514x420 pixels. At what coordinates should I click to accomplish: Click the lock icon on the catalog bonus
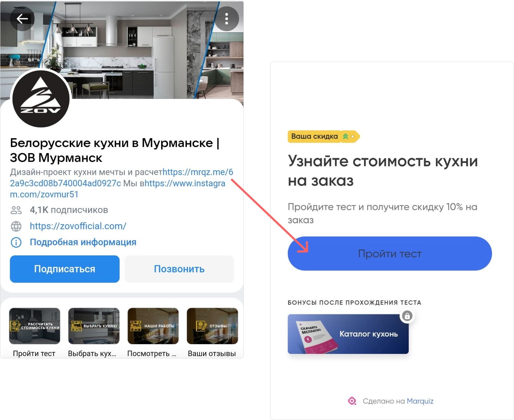coord(407,316)
